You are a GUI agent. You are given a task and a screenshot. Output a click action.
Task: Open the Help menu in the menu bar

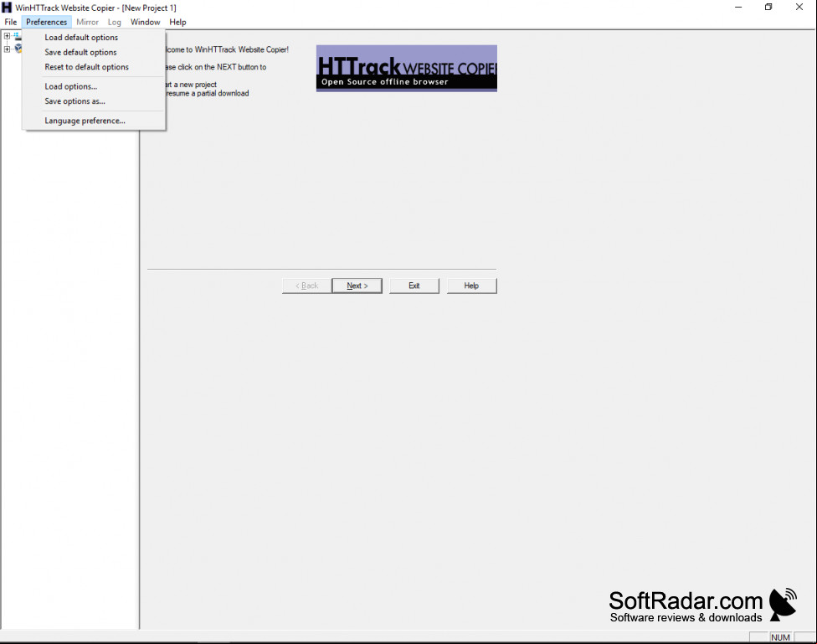coord(177,22)
